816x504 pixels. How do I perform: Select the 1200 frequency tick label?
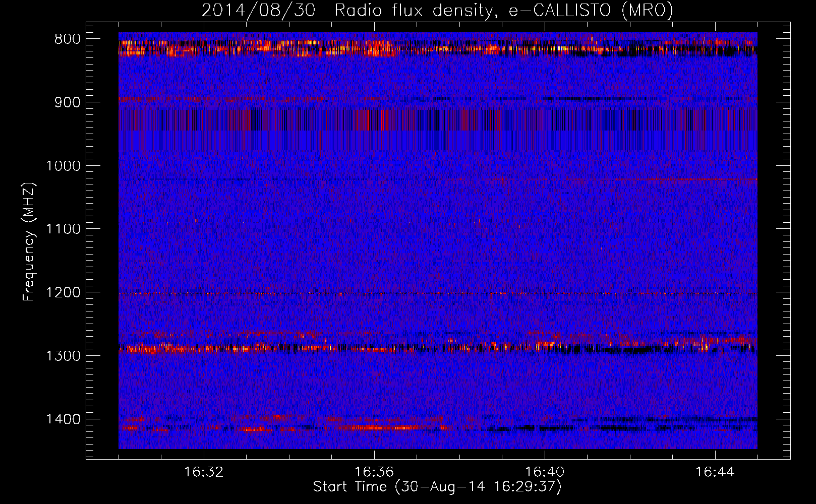click(63, 293)
